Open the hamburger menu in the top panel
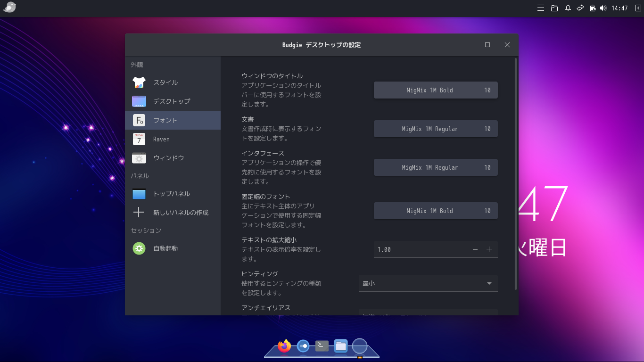This screenshot has height=362, width=644. coord(540,8)
